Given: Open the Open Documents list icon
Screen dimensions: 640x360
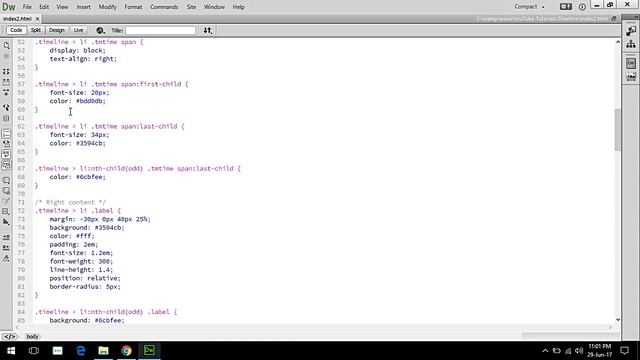Looking at the screenshot, I should point(6,46).
